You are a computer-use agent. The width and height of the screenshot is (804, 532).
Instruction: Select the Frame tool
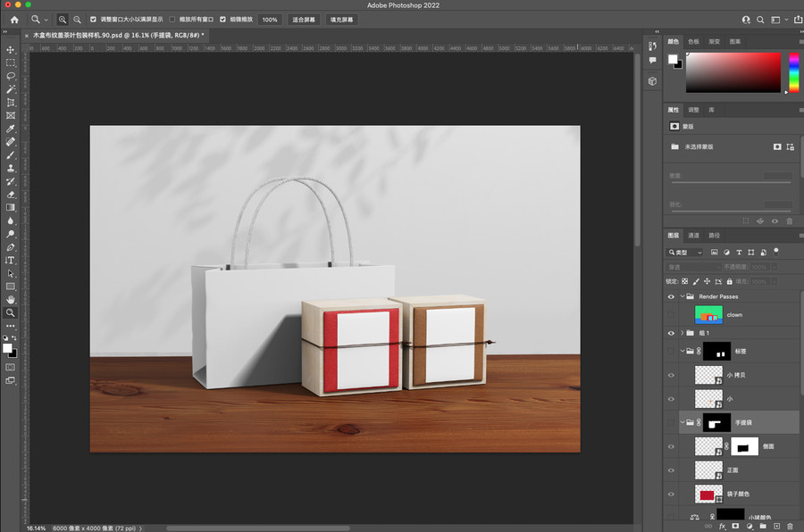[x=10, y=115]
